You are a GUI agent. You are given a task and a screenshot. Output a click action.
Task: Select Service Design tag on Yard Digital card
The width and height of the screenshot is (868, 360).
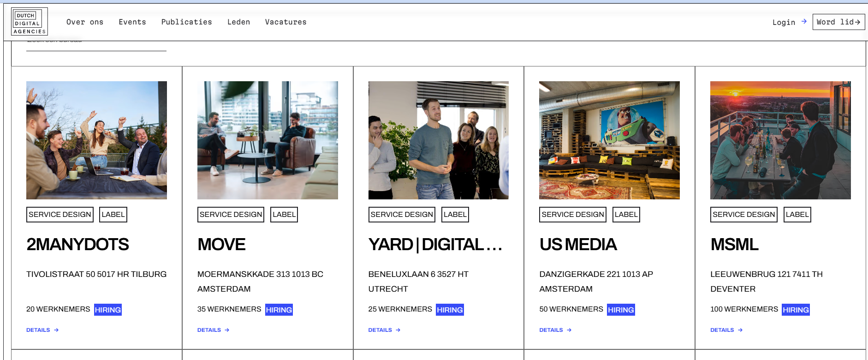coord(402,215)
